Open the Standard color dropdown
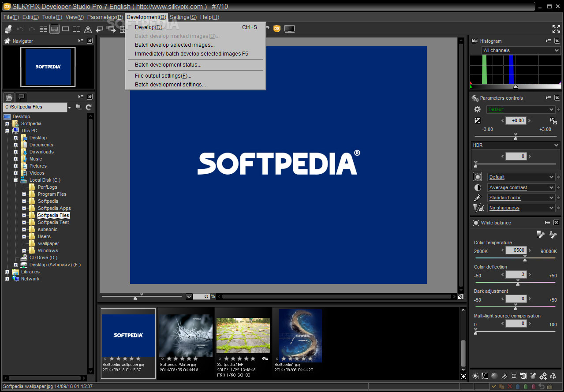 click(521, 198)
